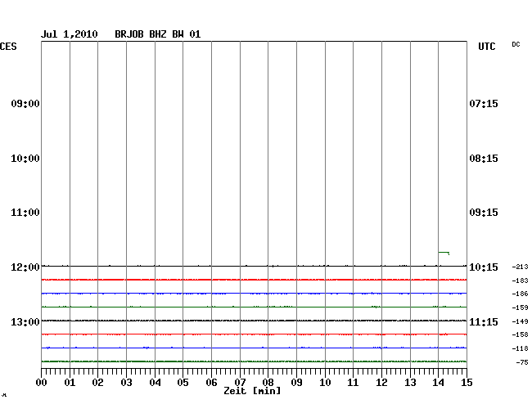Select DC offset value -183
Viewport: 532px width, 404px height.
coord(520,281)
